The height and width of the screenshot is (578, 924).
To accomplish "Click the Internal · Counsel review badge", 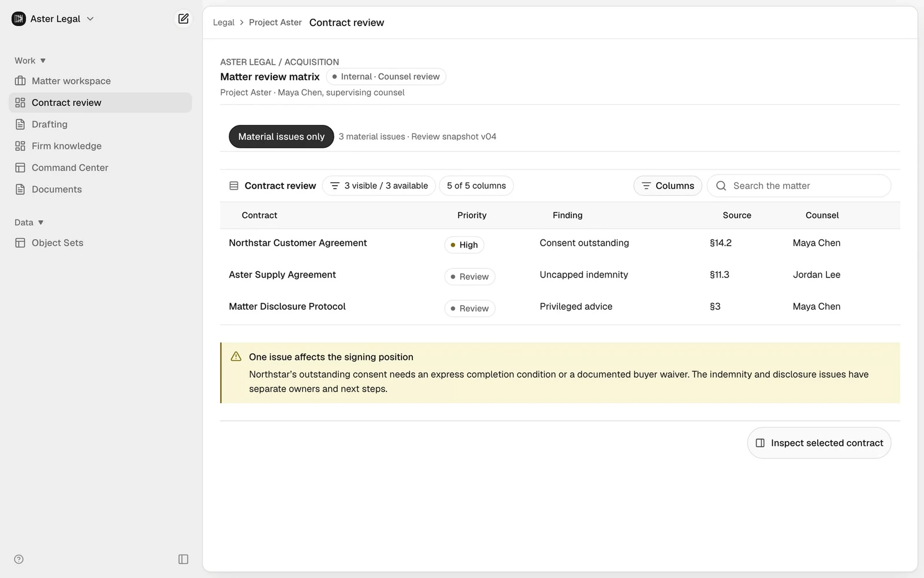I will point(386,76).
